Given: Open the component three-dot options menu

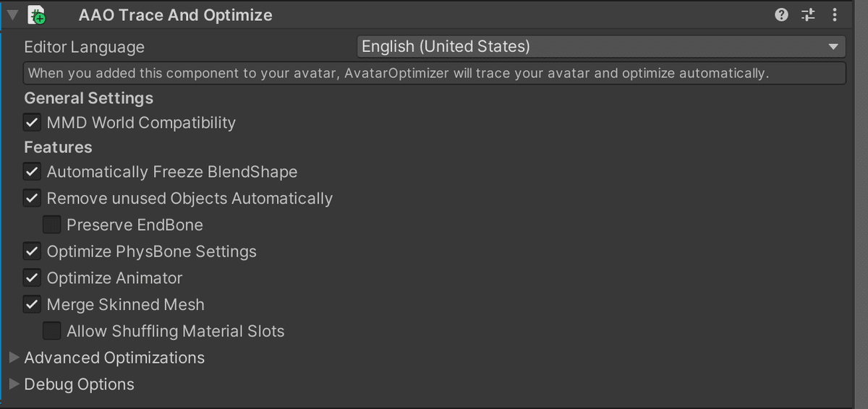Looking at the screenshot, I should pyautogui.click(x=835, y=14).
